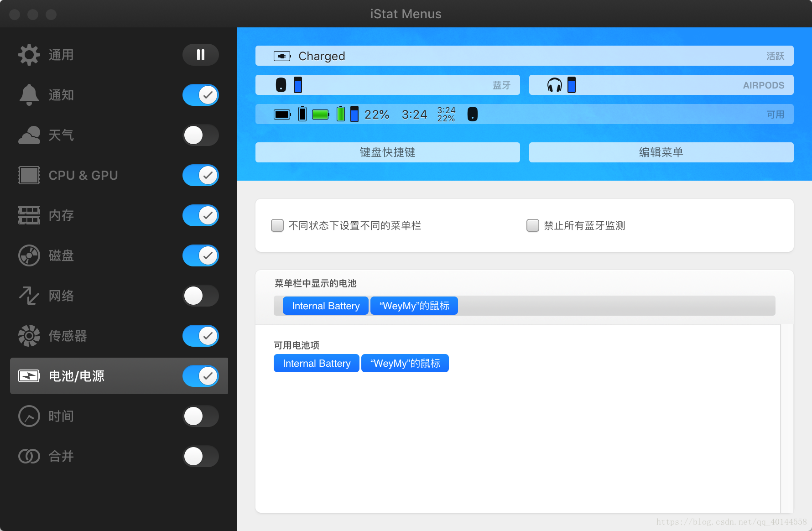Click the clock icon beside 时间
Image resolution: width=812 pixels, height=531 pixels.
(x=29, y=416)
